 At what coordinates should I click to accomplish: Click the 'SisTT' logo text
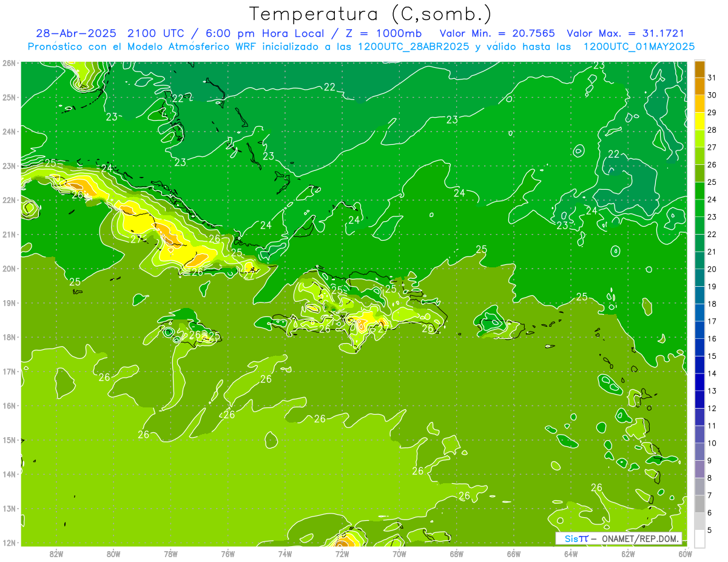coord(576,538)
